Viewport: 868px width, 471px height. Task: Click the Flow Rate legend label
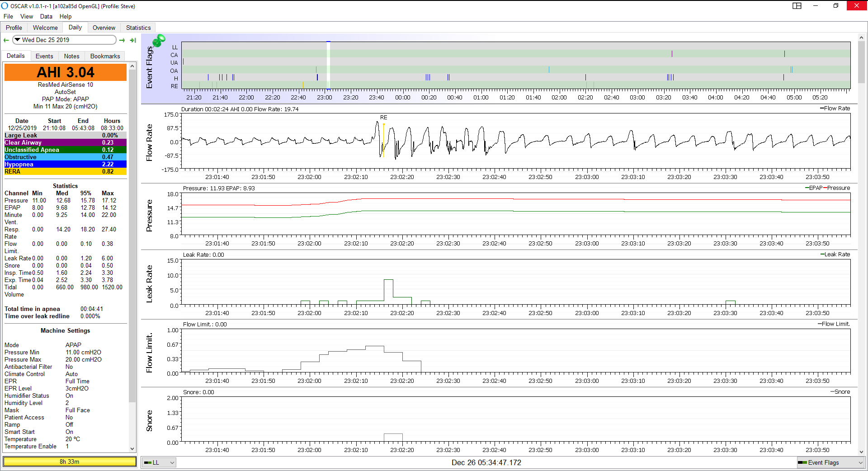[x=835, y=108]
